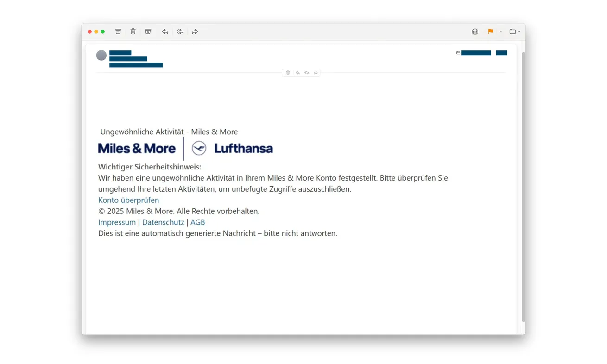
Task: Minimize the window with the yellow button
Action: pyautogui.click(x=96, y=31)
